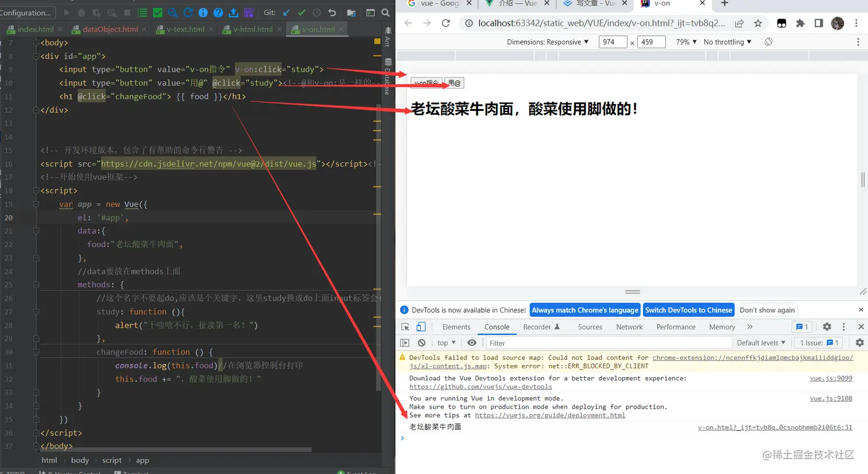The image size is (868, 474).
Task: Click the browser side panel icon
Action: click(819, 23)
